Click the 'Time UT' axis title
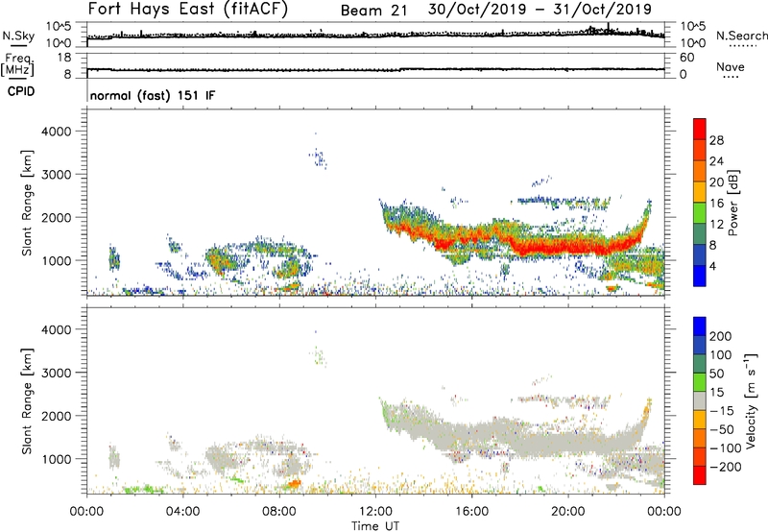768x532 pixels. point(375,526)
